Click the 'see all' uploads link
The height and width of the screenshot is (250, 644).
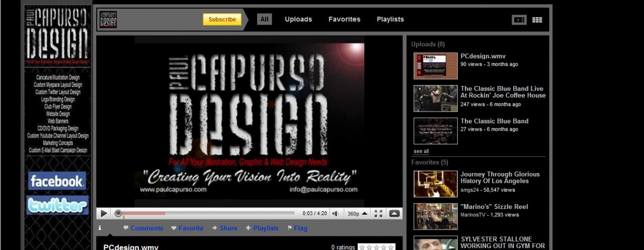pos(421,151)
